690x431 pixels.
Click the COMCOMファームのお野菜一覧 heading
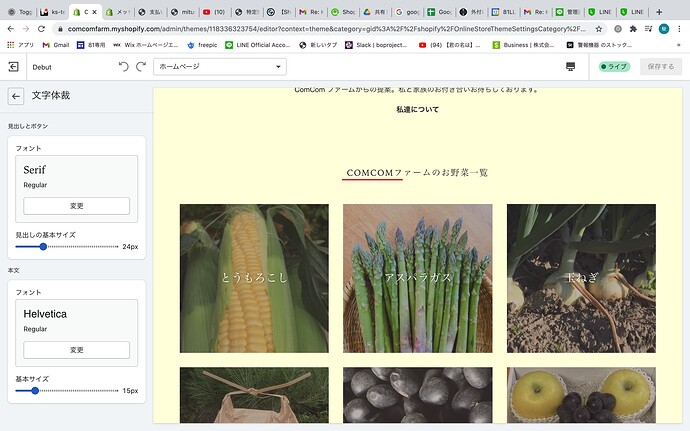click(417, 173)
